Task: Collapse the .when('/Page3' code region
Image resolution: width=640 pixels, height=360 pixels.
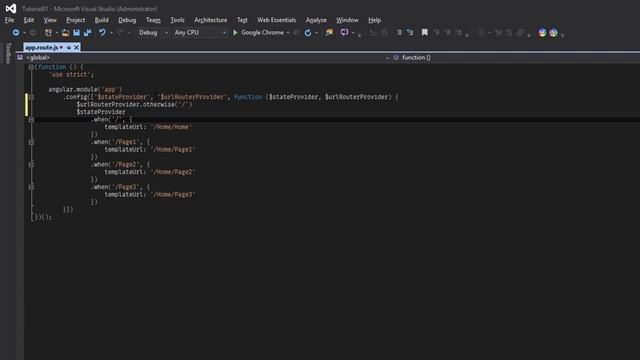Action: (x=31, y=187)
